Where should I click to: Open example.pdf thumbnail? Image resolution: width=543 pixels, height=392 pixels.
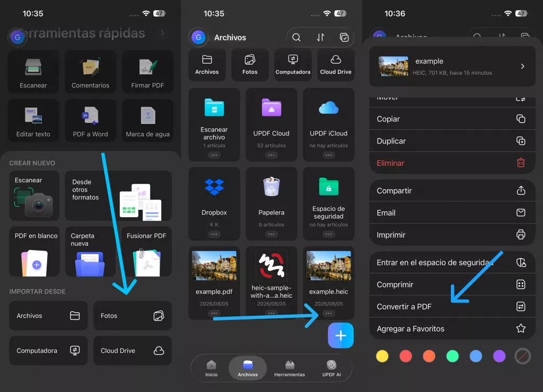pos(214,265)
